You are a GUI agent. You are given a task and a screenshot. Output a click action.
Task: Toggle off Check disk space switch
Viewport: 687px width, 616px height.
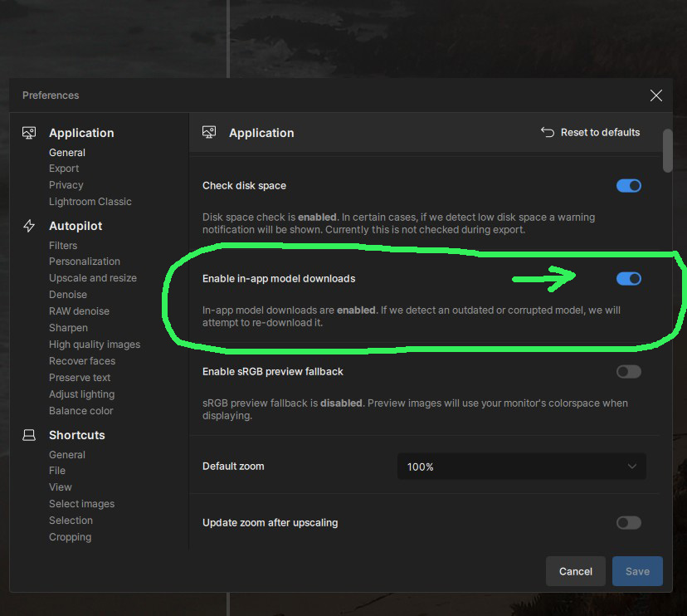(628, 186)
